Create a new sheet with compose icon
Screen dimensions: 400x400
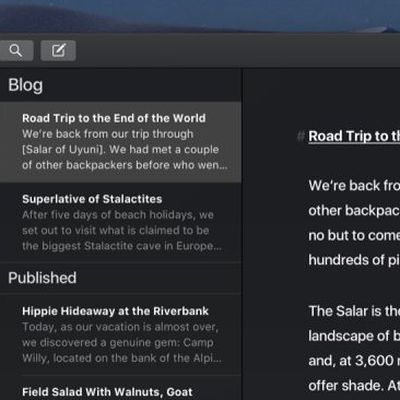point(58,51)
